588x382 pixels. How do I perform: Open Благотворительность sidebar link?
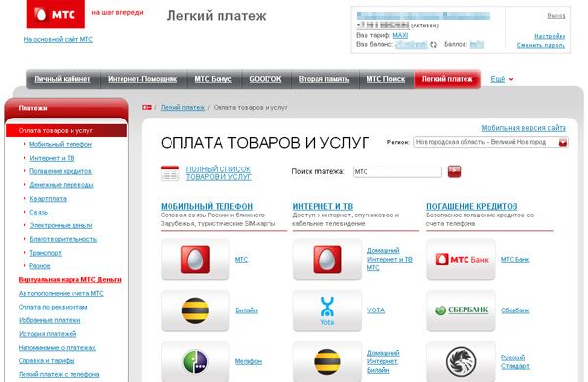pos(63,239)
